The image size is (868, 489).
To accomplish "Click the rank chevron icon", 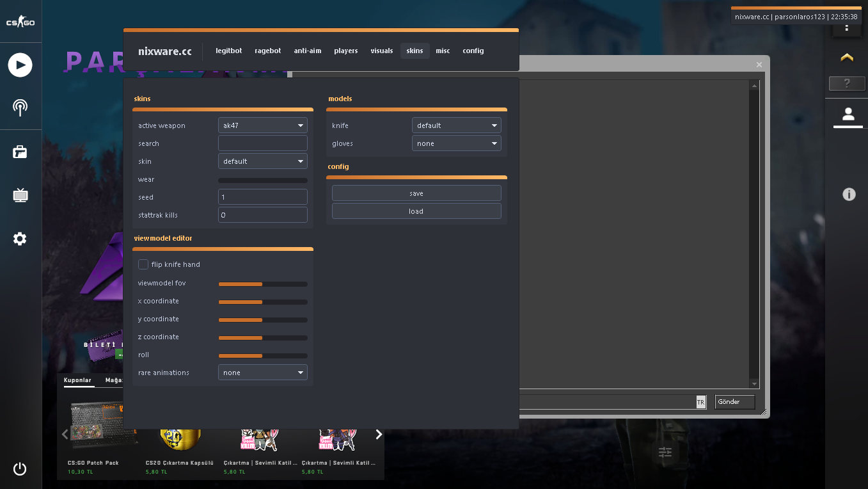I will pos(847,58).
